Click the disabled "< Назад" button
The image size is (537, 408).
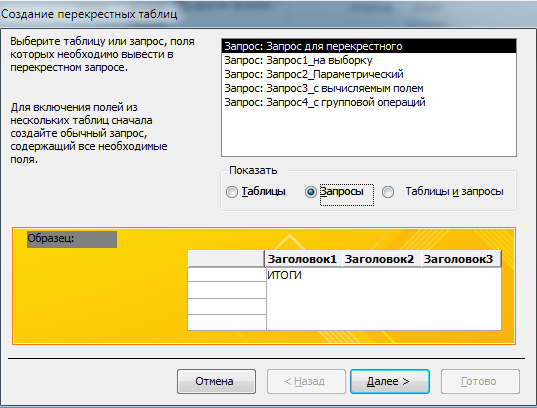click(306, 381)
